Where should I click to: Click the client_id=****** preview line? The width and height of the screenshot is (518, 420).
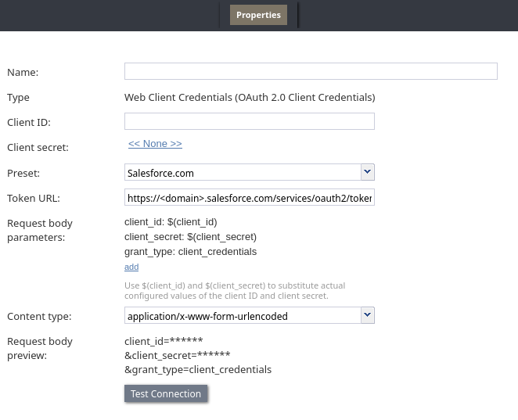point(164,340)
